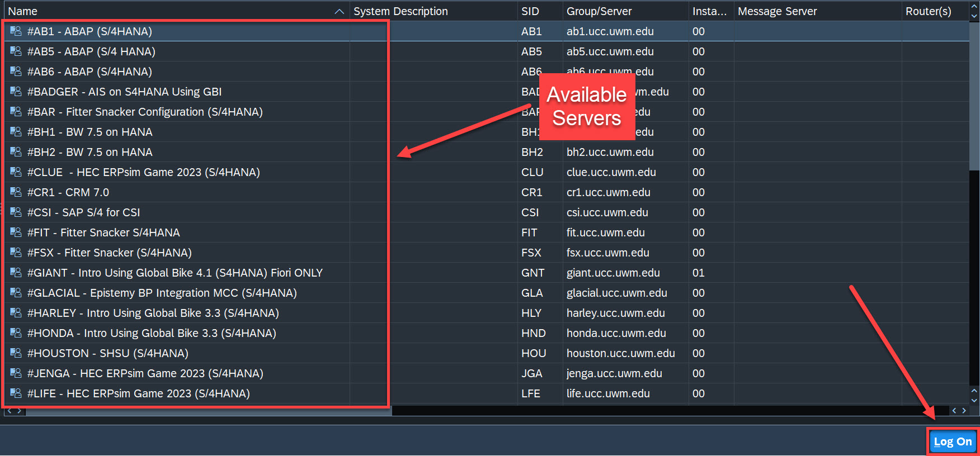
Task: Click the vertical scrollbar down arrow at bottom
Action: coord(974,400)
